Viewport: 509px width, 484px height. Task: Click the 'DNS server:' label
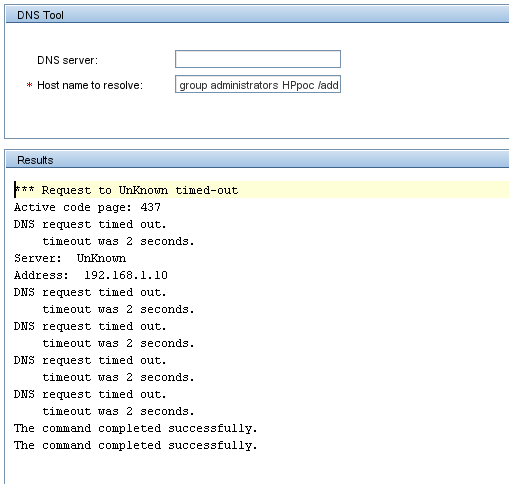point(67,60)
